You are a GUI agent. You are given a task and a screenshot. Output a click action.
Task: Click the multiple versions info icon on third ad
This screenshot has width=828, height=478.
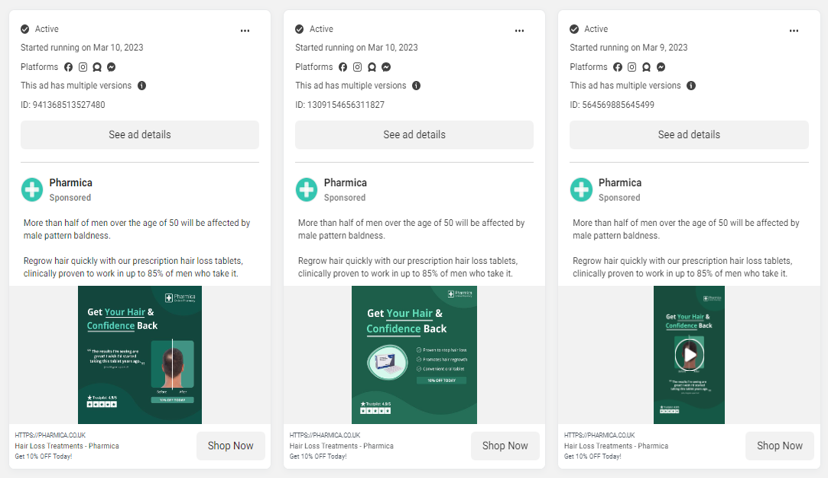[691, 86]
